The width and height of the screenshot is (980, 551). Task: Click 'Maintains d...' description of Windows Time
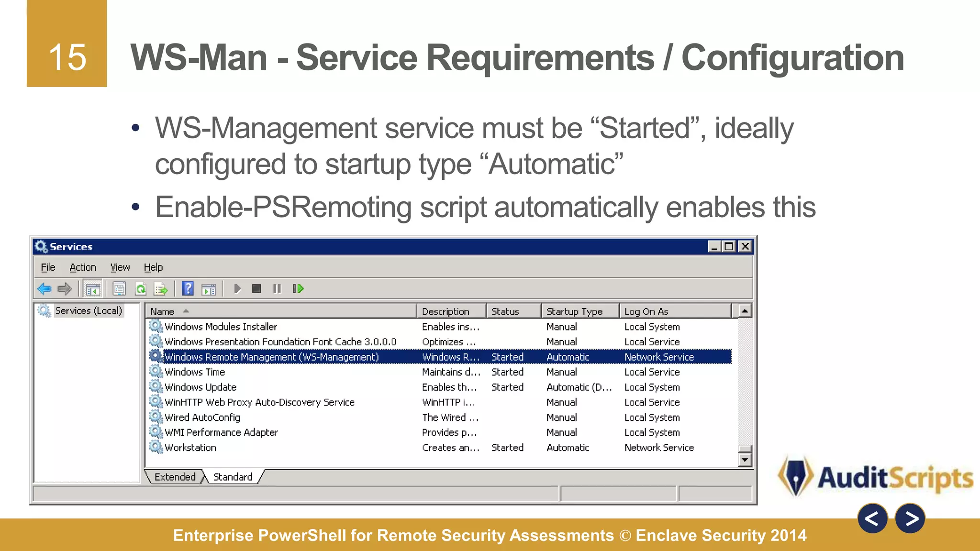tap(451, 372)
